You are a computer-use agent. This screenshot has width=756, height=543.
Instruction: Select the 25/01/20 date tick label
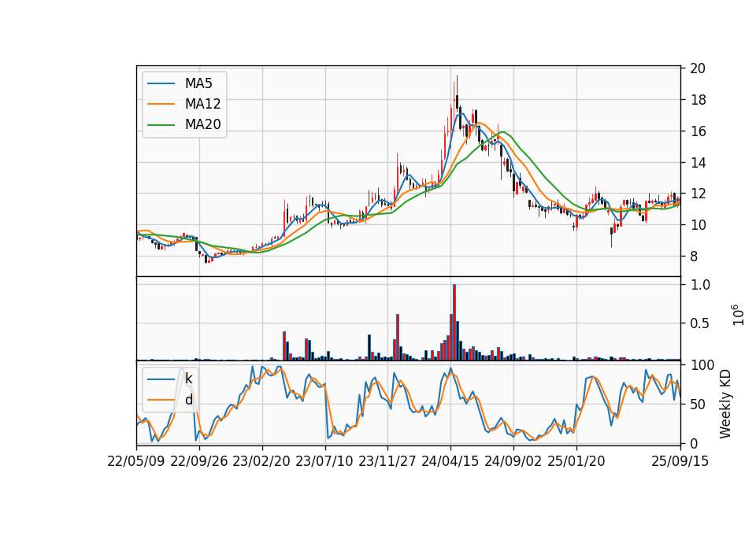point(576,461)
